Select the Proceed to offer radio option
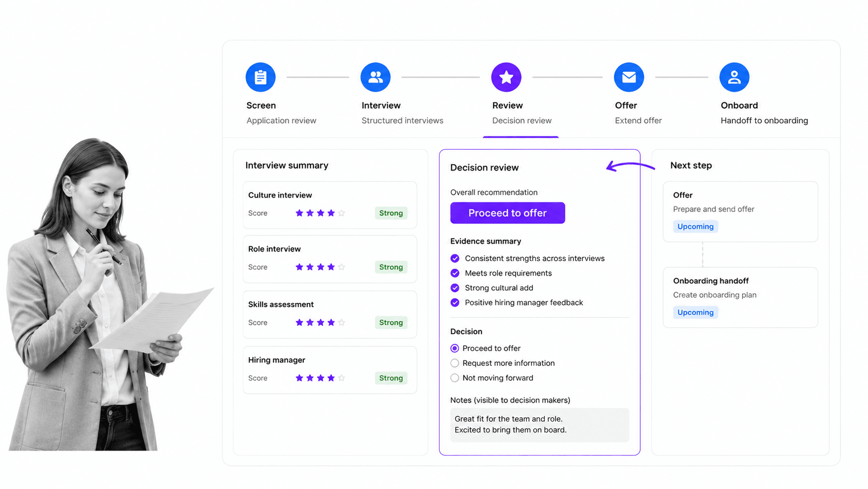 coord(455,348)
